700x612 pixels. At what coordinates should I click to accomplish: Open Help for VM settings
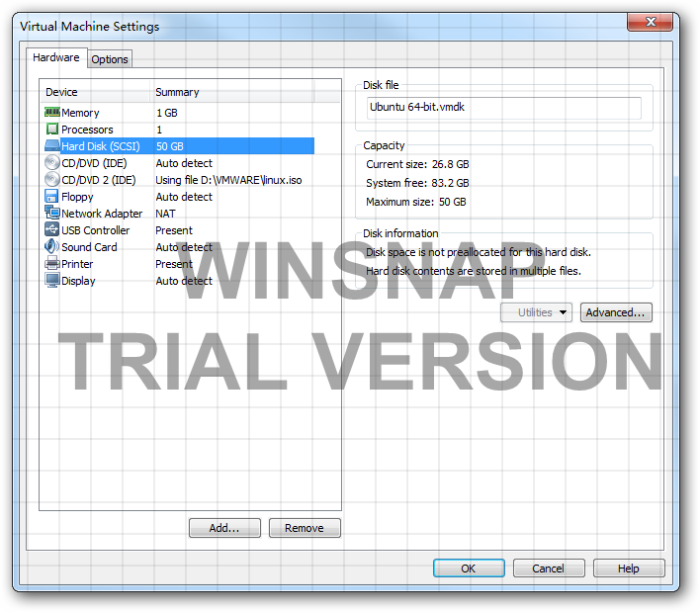[629, 568]
